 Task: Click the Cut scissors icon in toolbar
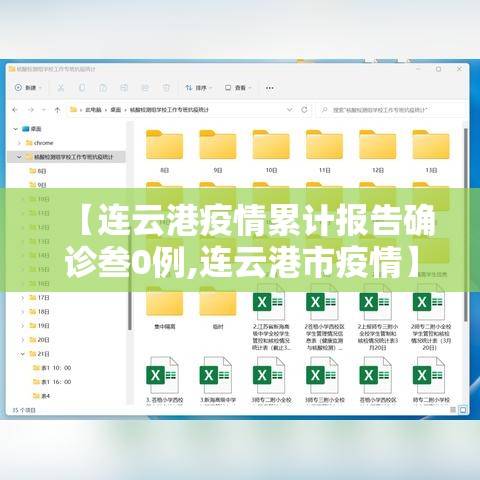pyautogui.click(x=60, y=88)
